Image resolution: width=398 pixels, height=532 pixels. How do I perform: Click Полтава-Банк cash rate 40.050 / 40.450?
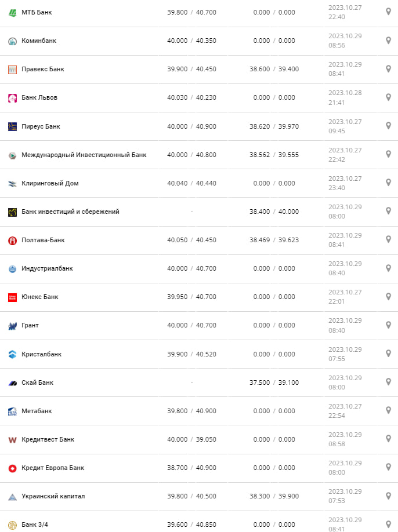(x=191, y=240)
